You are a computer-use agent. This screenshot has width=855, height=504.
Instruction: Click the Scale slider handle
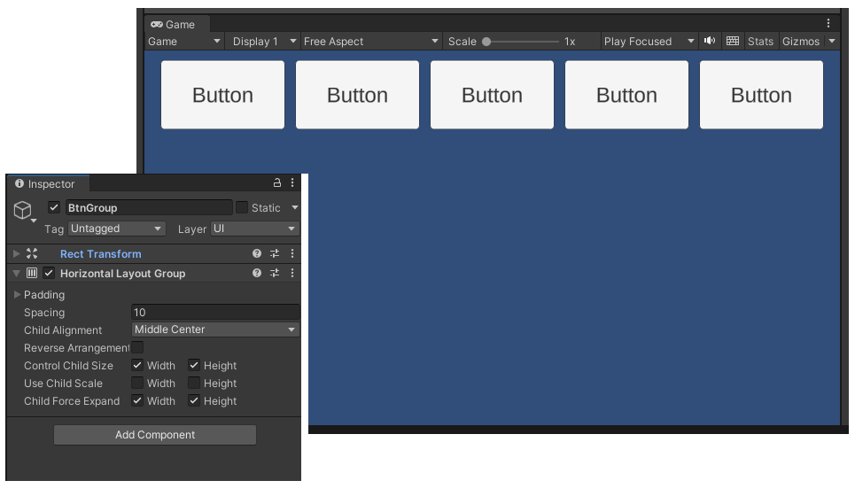(486, 42)
